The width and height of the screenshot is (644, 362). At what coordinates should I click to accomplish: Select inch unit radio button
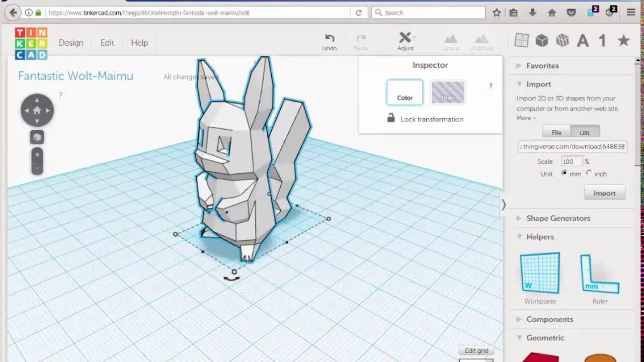(589, 172)
